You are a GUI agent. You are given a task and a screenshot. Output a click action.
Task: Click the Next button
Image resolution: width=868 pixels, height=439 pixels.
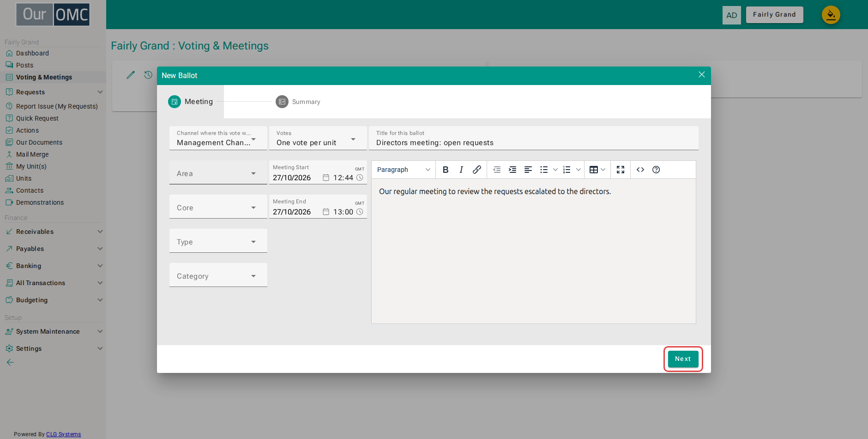pyautogui.click(x=683, y=359)
